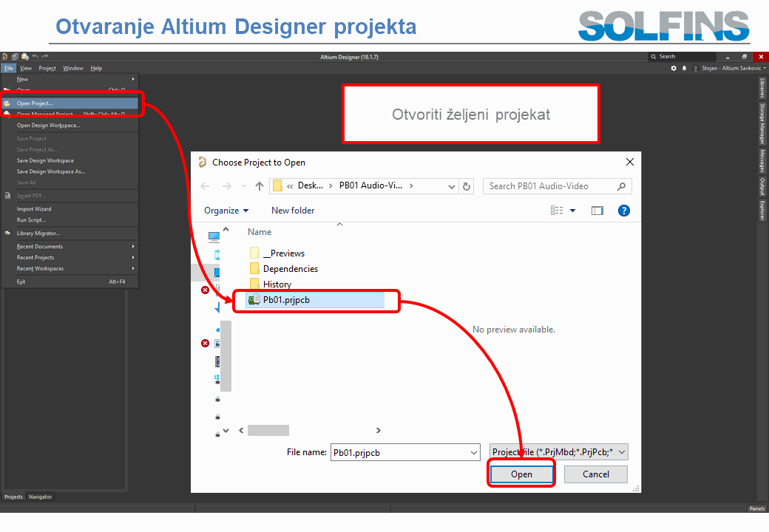769x532 pixels.
Task: Click the Redo arrow in the quick-access toolbar
Action: pyautogui.click(x=45, y=56)
